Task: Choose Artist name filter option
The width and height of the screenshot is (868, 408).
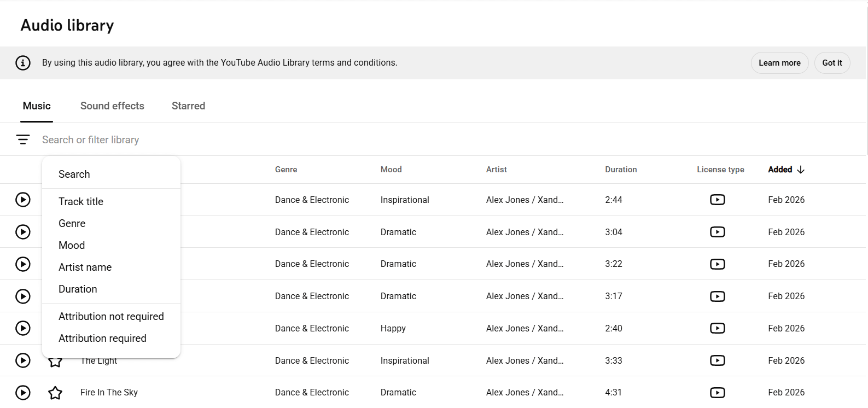Action: pos(111,267)
